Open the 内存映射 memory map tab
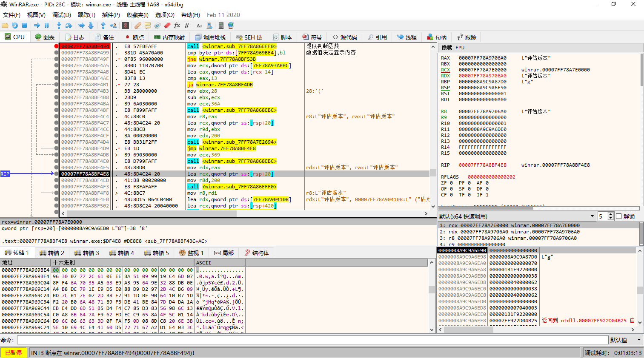Image resolution: width=644 pixels, height=358 pixels. pos(169,37)
